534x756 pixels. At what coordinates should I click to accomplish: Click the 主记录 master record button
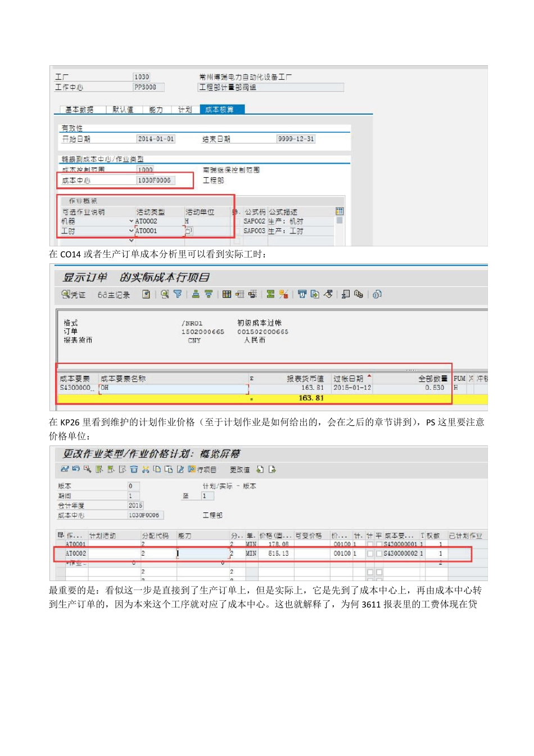pyautogui.click(x=114, y=294)
